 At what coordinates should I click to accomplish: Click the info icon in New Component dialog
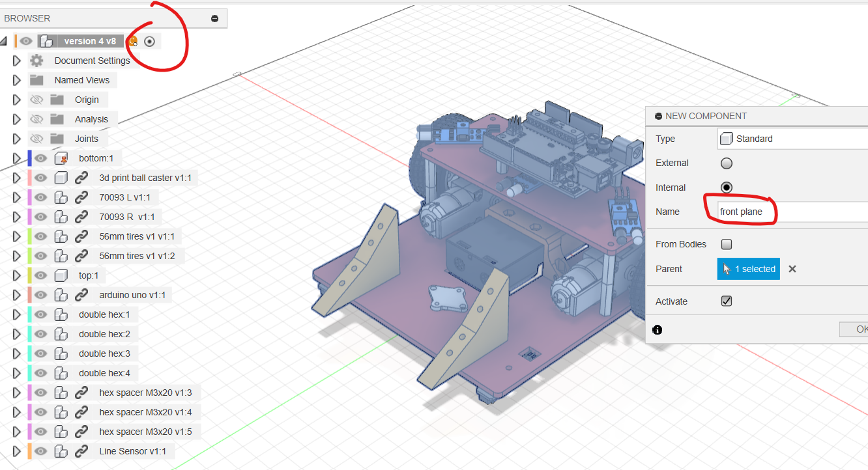[657, 330]
